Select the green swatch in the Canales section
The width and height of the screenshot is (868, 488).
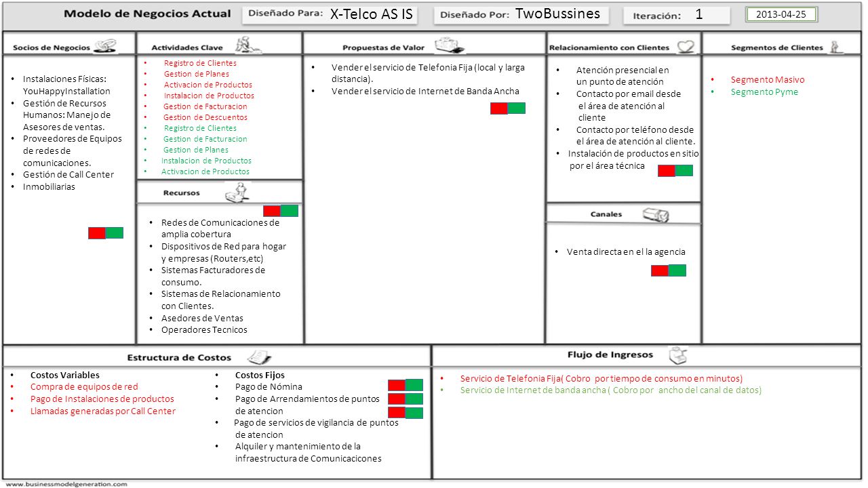(677, 270)
